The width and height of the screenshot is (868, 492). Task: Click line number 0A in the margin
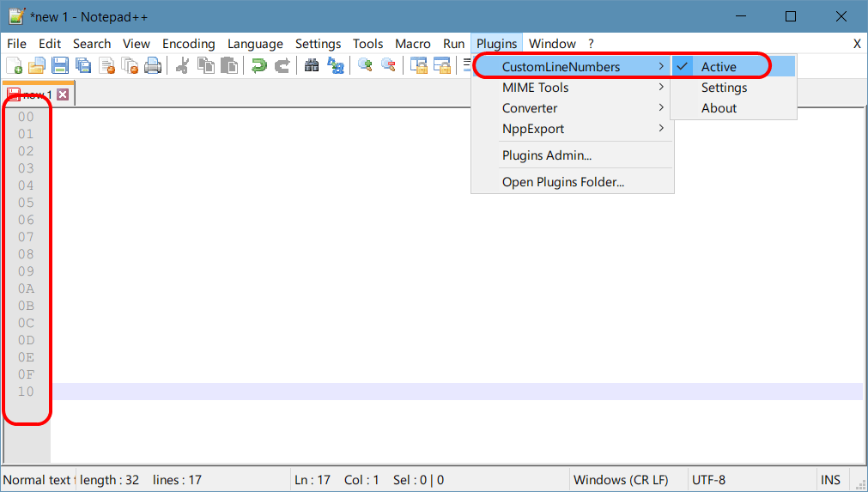pyautogui.click(x=26, y=289)
